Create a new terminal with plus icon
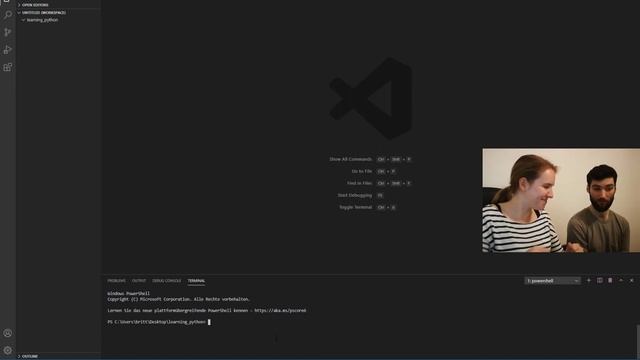640x360 pixels. tap(589, 280)
